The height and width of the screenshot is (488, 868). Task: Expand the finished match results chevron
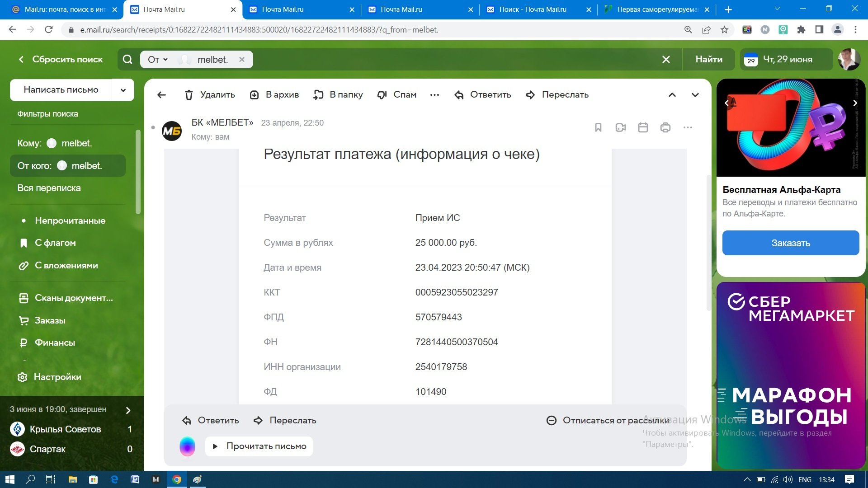click(x=128, y=410)
